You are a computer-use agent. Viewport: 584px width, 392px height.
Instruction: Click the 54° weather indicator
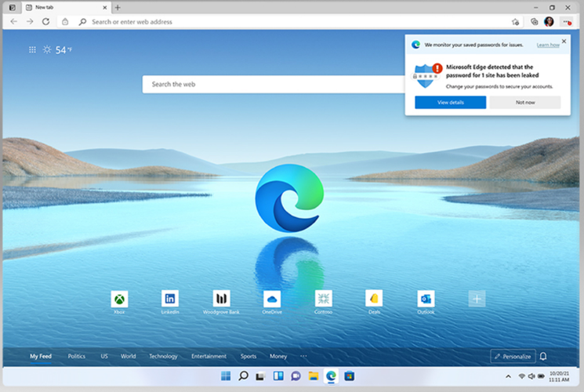(57, 49)
